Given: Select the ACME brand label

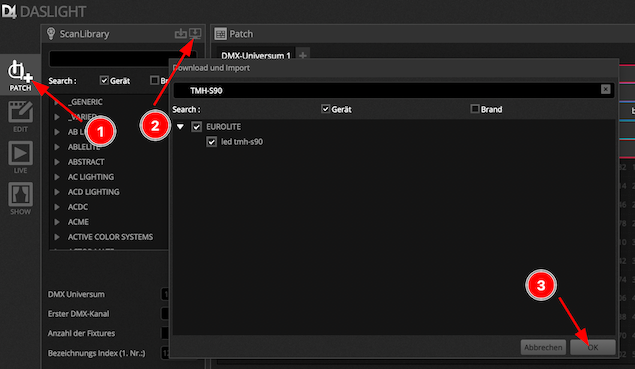Looking at the screenshot, I should pos(78,222).
